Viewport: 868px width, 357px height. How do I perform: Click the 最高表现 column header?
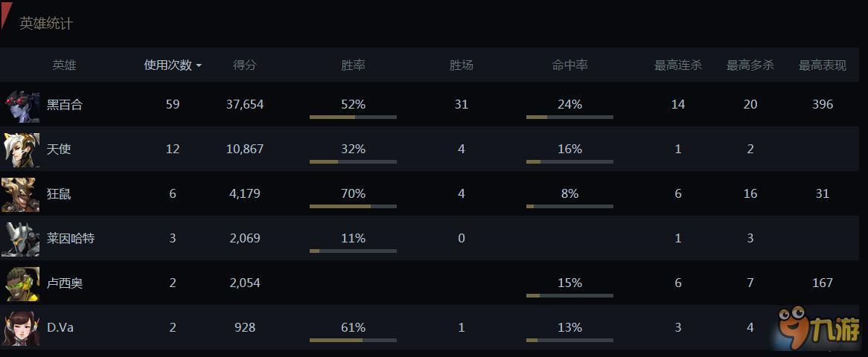coord(822,65)
